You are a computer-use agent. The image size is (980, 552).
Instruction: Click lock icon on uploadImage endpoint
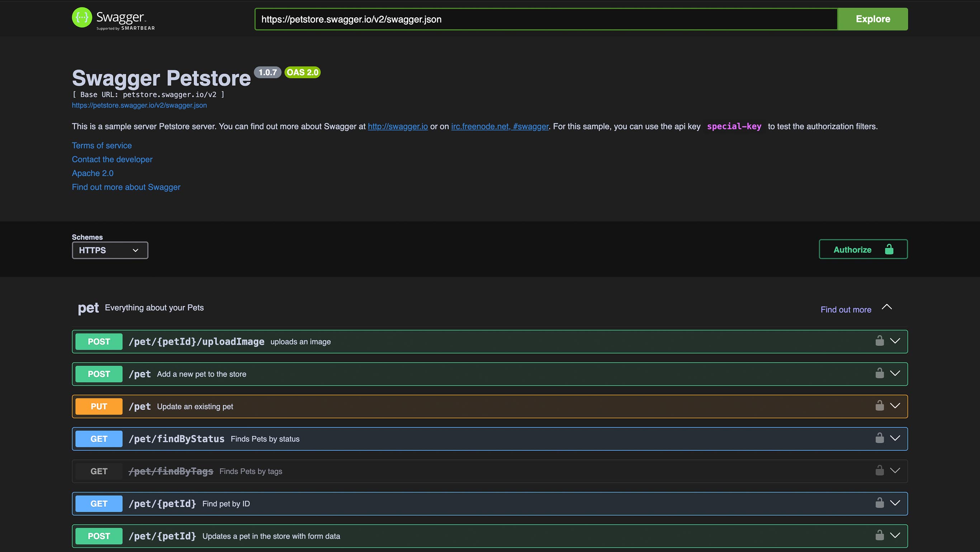click(x=879, y=341)
